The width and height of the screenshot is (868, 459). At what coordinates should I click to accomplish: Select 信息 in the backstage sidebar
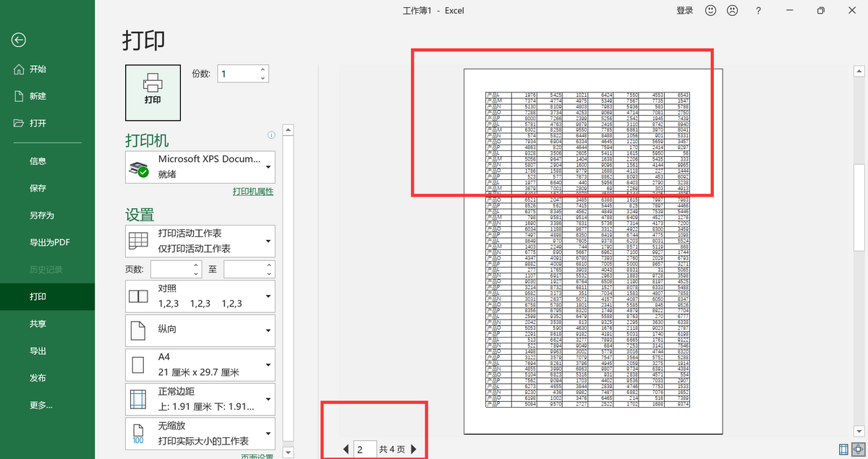[x=47, y=161]
